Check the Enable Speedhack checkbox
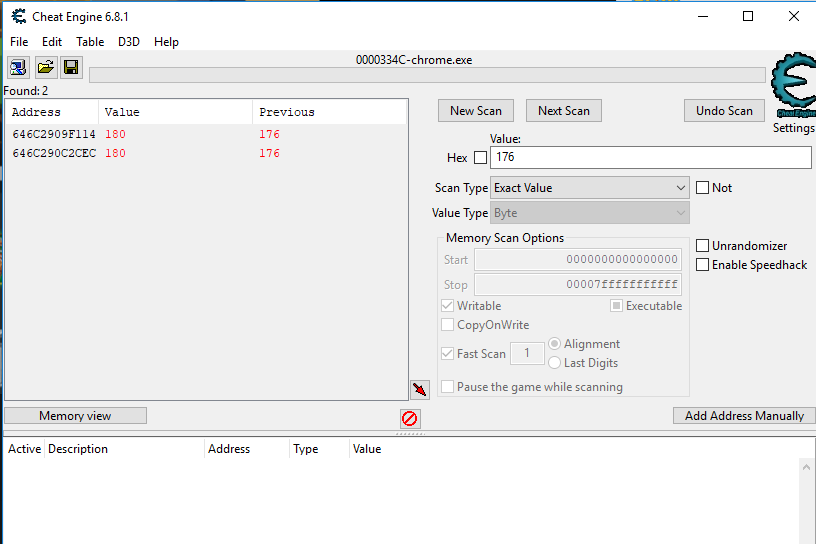This screenshot has width=816, height=544. pos(703,265)
